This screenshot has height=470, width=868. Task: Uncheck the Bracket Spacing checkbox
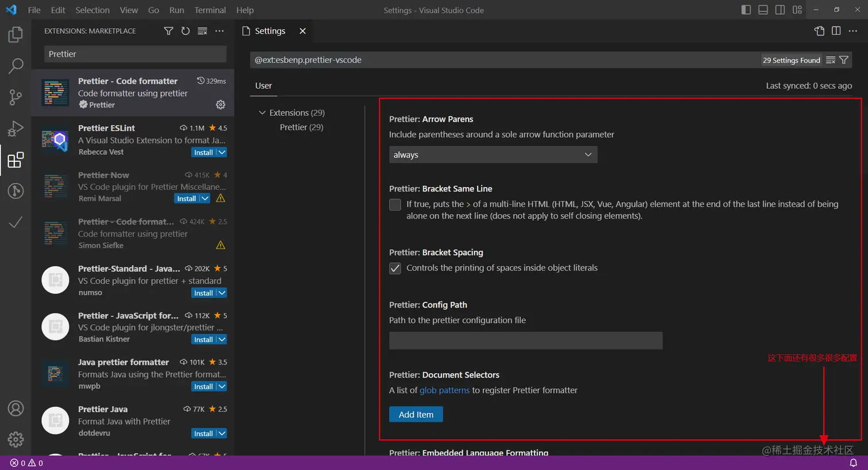pos(395,268)
